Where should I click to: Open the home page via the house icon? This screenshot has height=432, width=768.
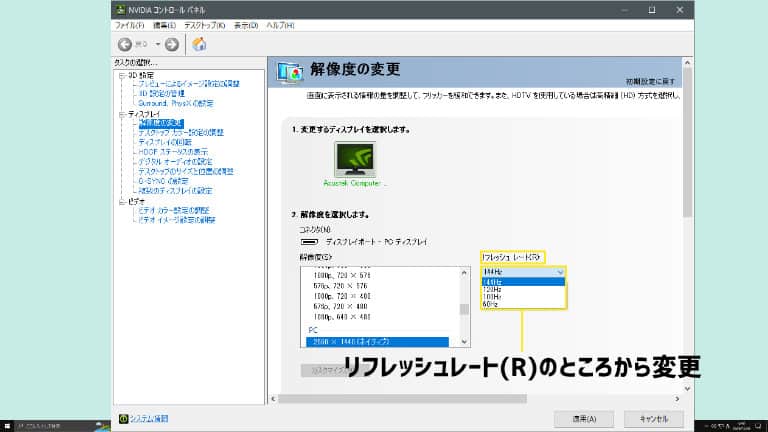tap(199, 44)
